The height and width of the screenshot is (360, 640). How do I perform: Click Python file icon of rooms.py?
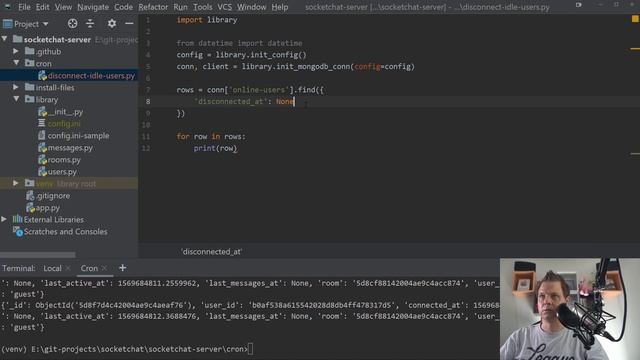[x=42, y=160]
